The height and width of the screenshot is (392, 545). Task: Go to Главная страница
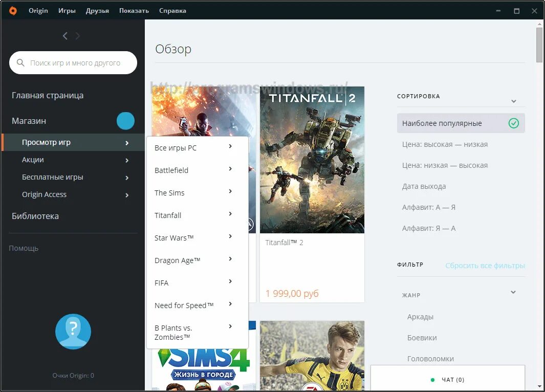(x=48, y=95)
